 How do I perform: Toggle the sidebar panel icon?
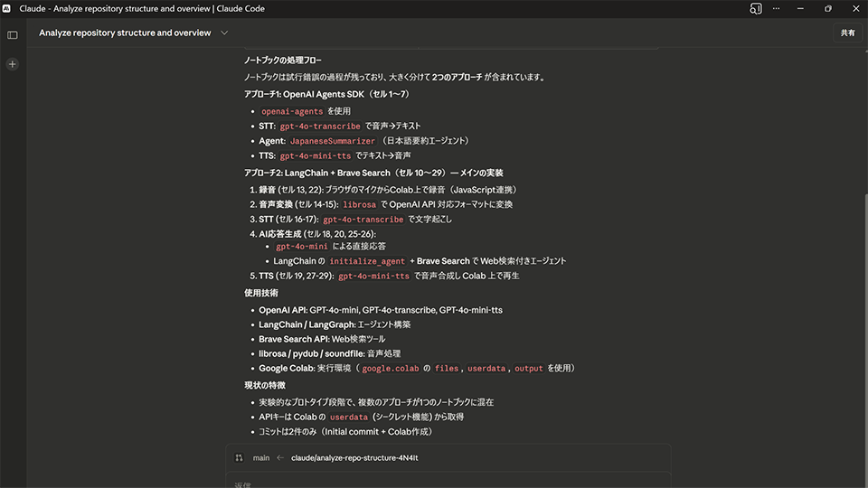pos(12,35)
